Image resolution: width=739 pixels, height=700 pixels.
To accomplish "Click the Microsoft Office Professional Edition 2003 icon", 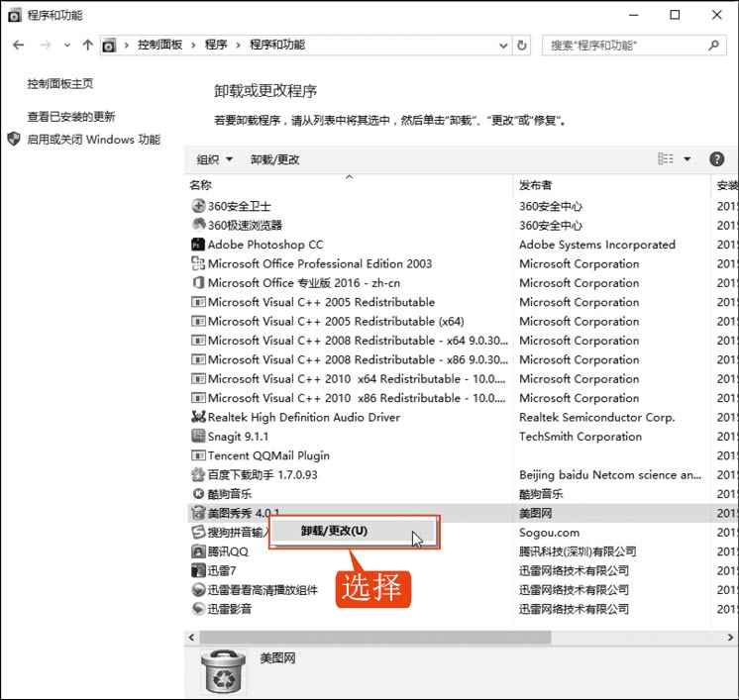I will [x=198, y=263].
